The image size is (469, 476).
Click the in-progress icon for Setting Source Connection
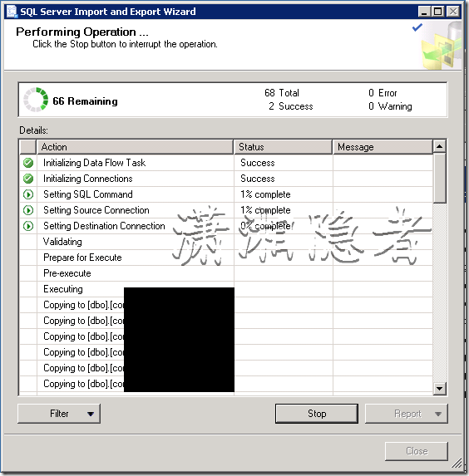click(28, 210)
